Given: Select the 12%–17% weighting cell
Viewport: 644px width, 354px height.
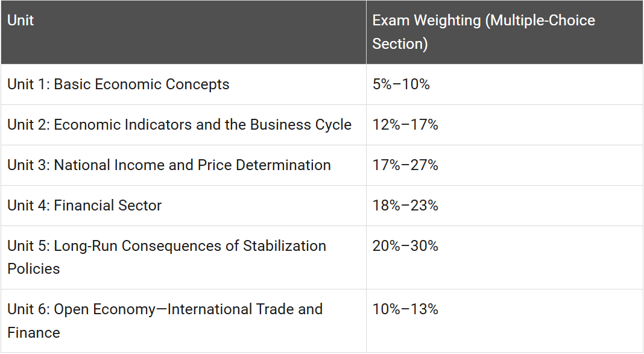Looking at the screenshot, I should coord(504,124).
